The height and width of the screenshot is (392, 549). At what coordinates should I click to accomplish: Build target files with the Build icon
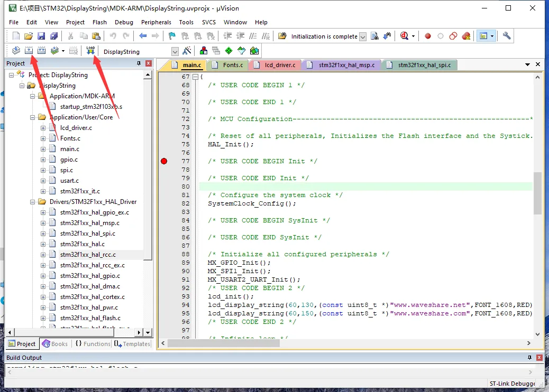coord(29,51)
